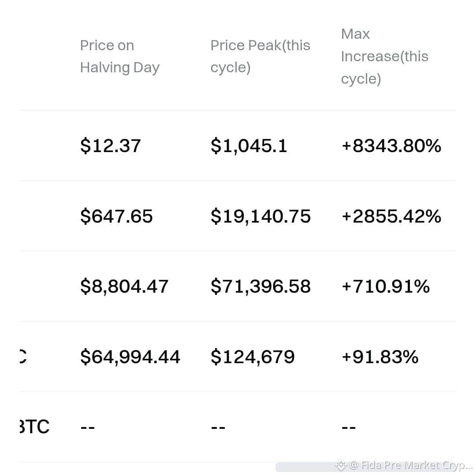Select the Max Increase(this cycle) column header
Image resolution: width=476 pixels, height=476 pixels.
point(385,56)
